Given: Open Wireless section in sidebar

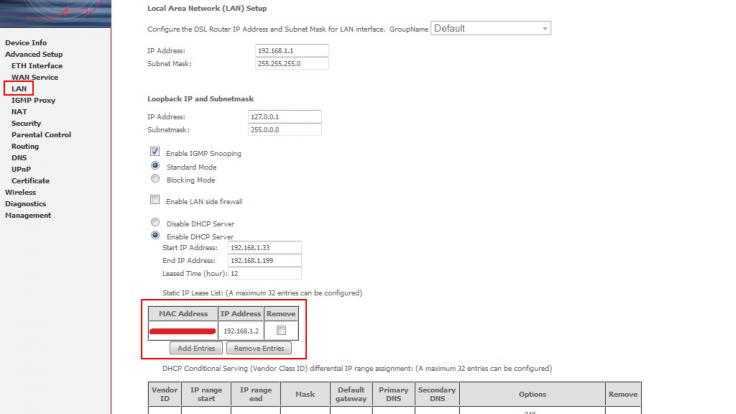Looking at the screenshot, I should [20, 192].
